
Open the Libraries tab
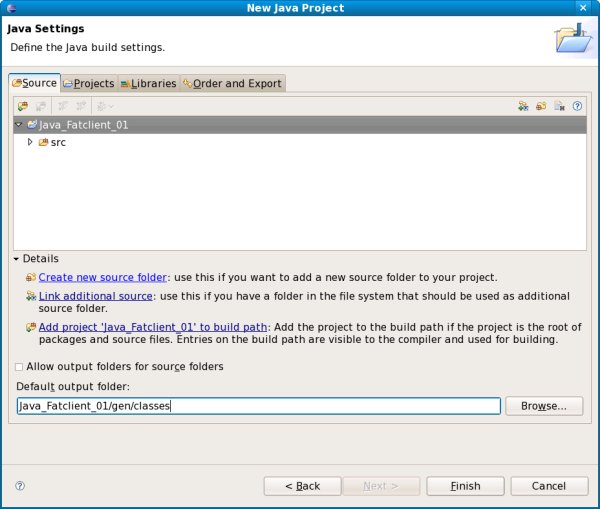click(147, 83)
